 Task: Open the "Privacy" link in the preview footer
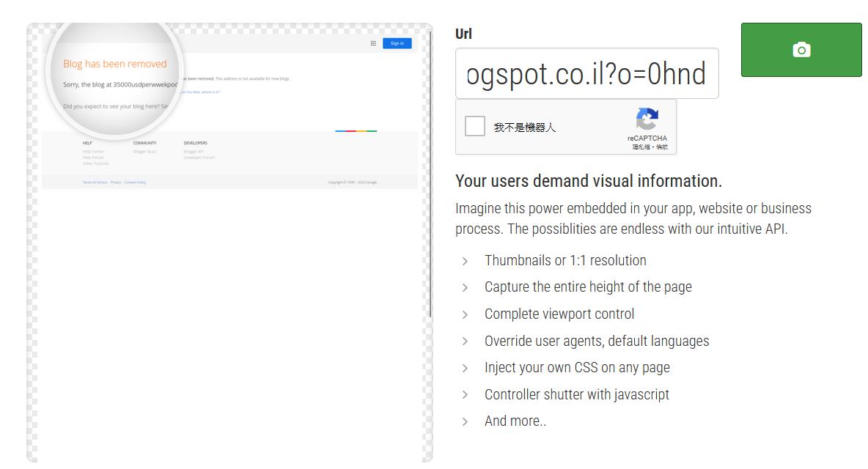[116, 182]
